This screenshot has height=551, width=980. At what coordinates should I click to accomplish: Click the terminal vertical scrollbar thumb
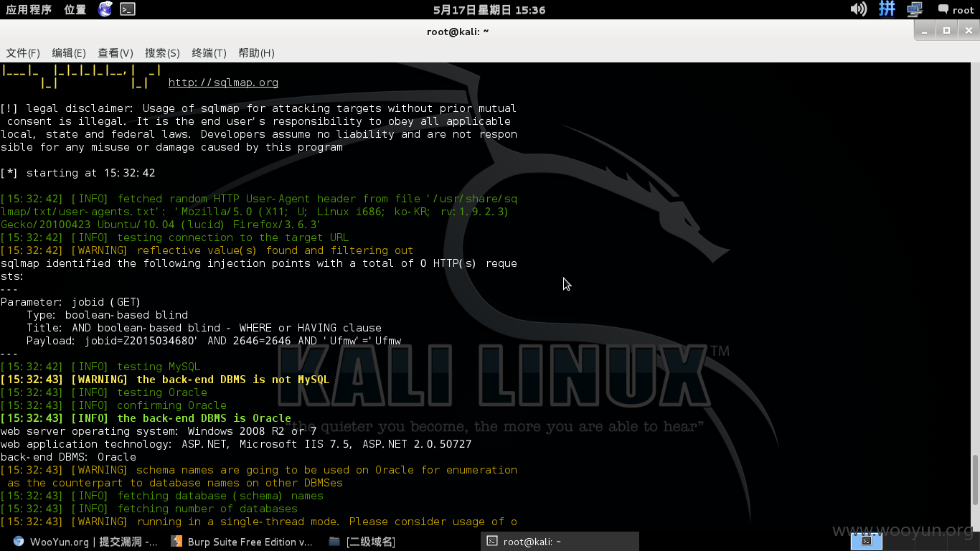pos(974,479)
